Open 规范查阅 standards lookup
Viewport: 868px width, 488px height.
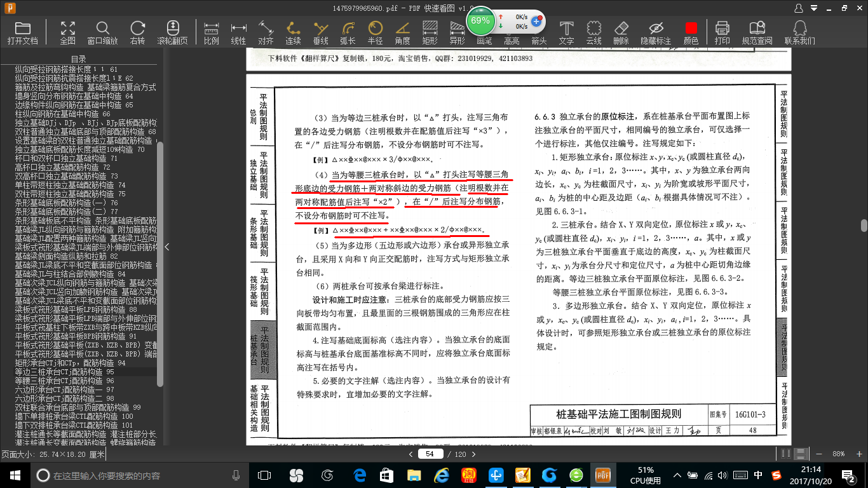(757, 32)
